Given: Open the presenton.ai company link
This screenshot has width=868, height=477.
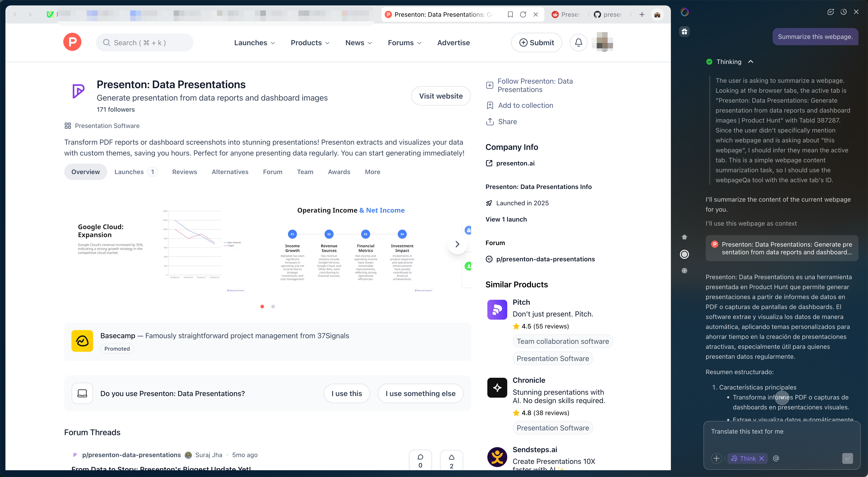Looking at the screenshot, I should [x=515, y=163].
